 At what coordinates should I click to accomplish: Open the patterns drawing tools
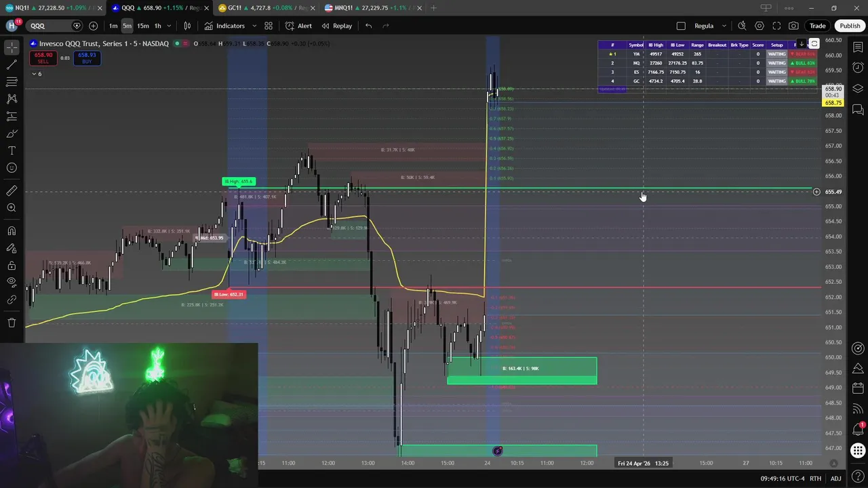(x=12, y=99)
